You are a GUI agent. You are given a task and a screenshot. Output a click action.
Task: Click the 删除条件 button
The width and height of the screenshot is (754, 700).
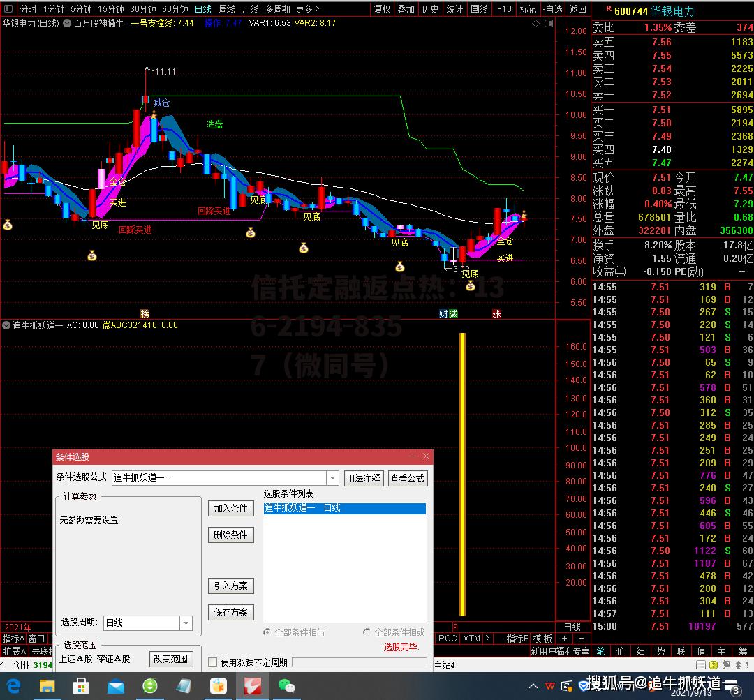[231, 535]
